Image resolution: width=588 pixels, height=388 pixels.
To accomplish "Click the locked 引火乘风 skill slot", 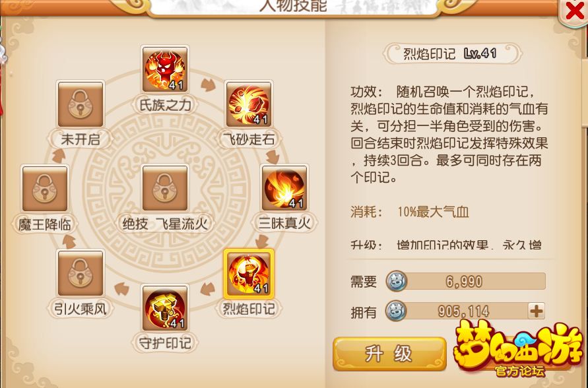I will (x=81, y=273).
